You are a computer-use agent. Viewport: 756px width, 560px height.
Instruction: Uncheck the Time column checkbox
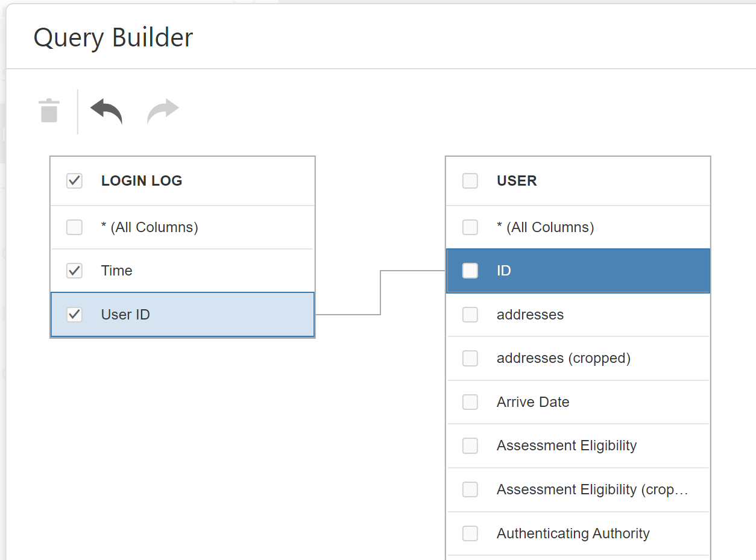74,271
